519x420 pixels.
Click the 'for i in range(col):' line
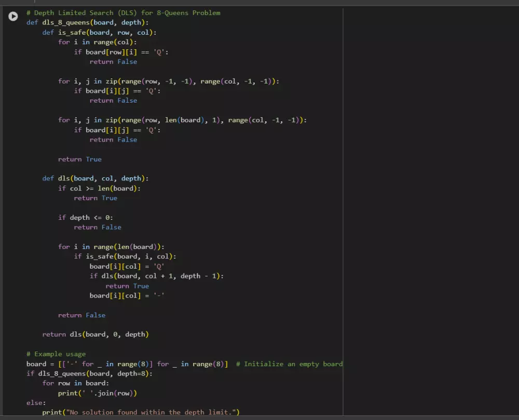click(98, 42)
